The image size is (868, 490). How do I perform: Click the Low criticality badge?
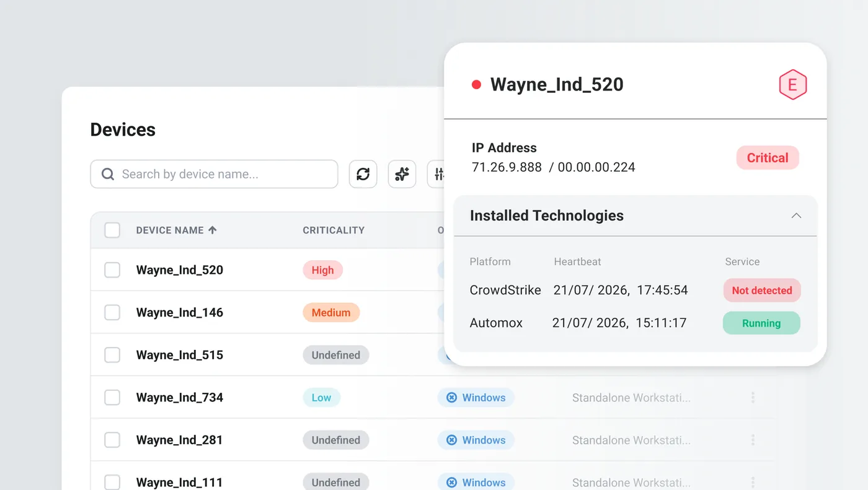coord(321,398)
